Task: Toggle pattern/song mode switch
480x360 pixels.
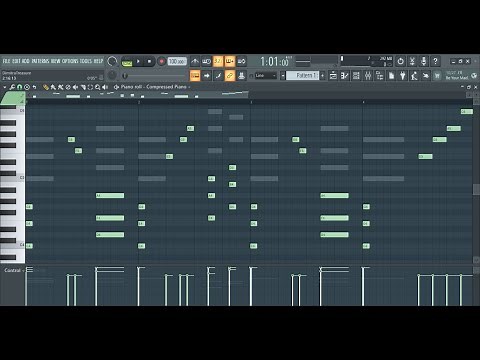Action: (x=127, y=62)
